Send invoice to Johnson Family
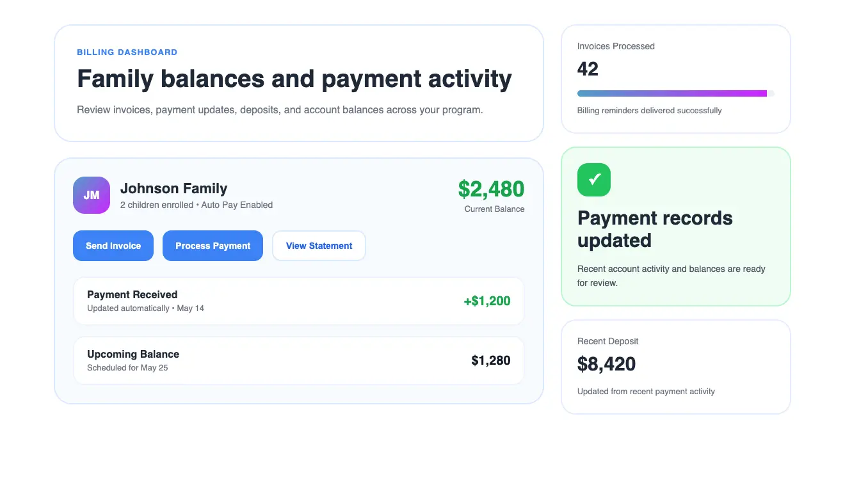868x478 pixels. (x=113, y=246)
